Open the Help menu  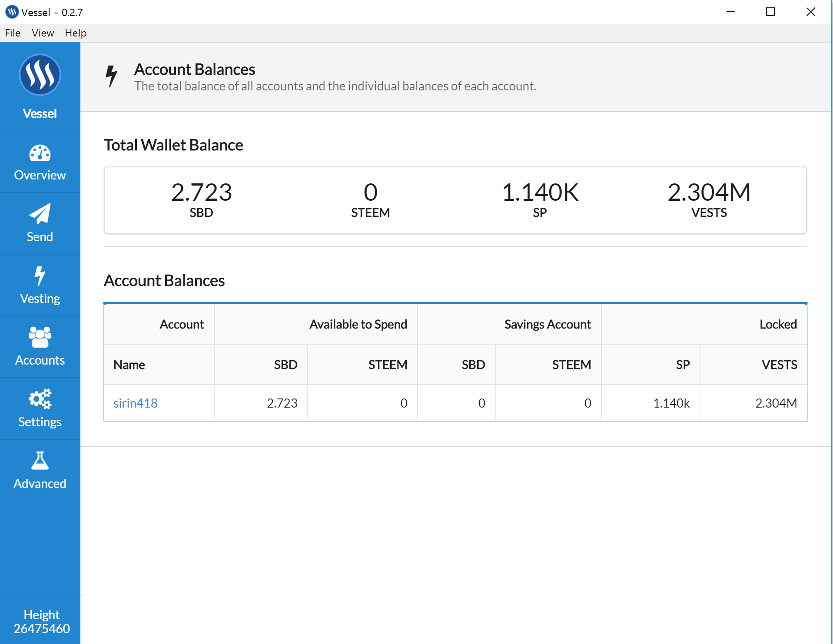[x=76, y=33]
